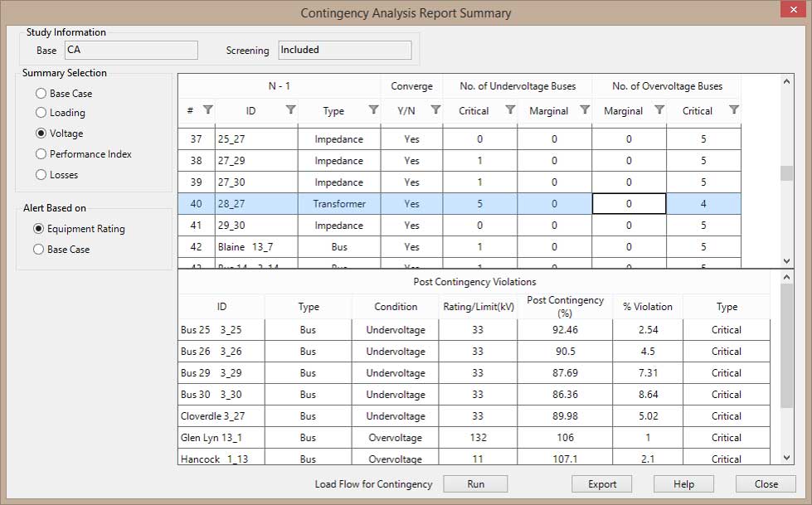Click the Critical overvoltage filter funnel
This screenshot has width=812, height=505.
point(733,110)
